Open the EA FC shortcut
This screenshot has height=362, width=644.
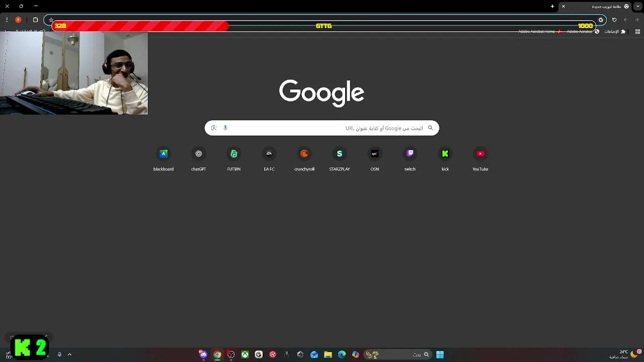coord(269,159)
